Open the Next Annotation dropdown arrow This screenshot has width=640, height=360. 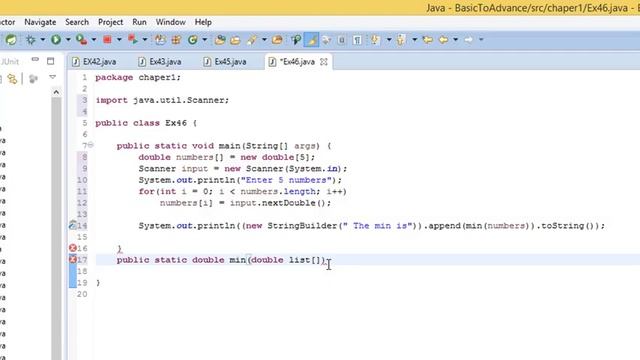[389, 40]
